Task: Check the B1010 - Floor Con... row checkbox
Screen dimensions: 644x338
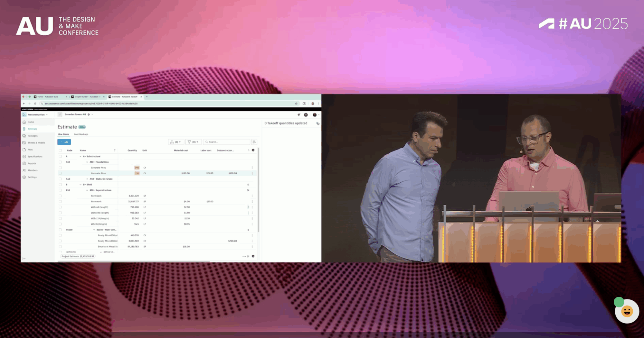Action: tap(60, 230)
